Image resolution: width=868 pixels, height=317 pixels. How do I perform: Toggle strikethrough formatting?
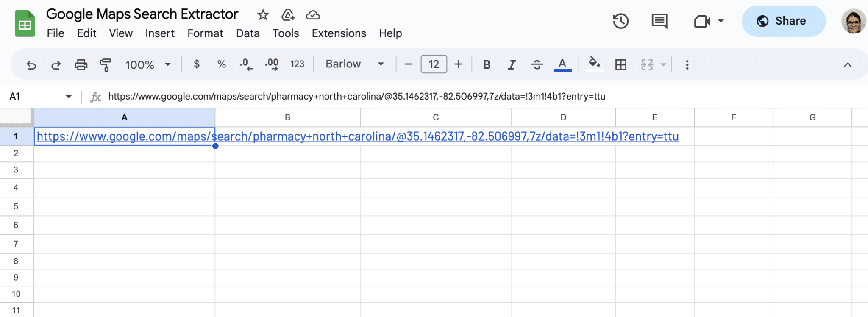537,65
